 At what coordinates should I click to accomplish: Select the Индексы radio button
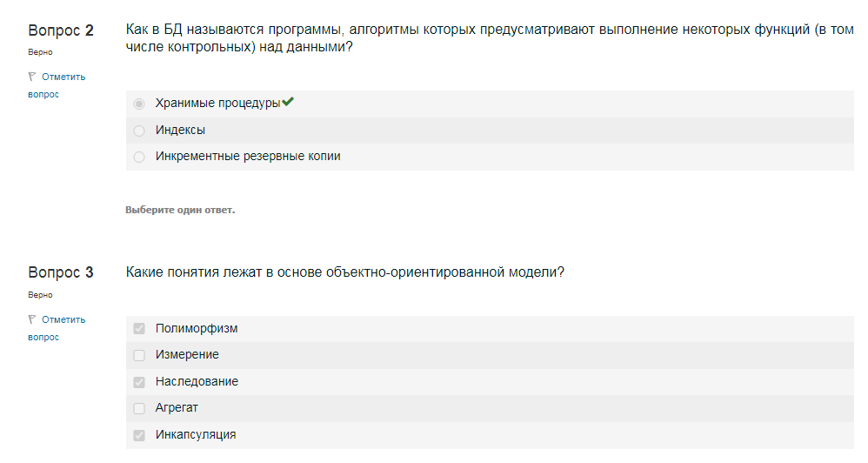point(139,131)
